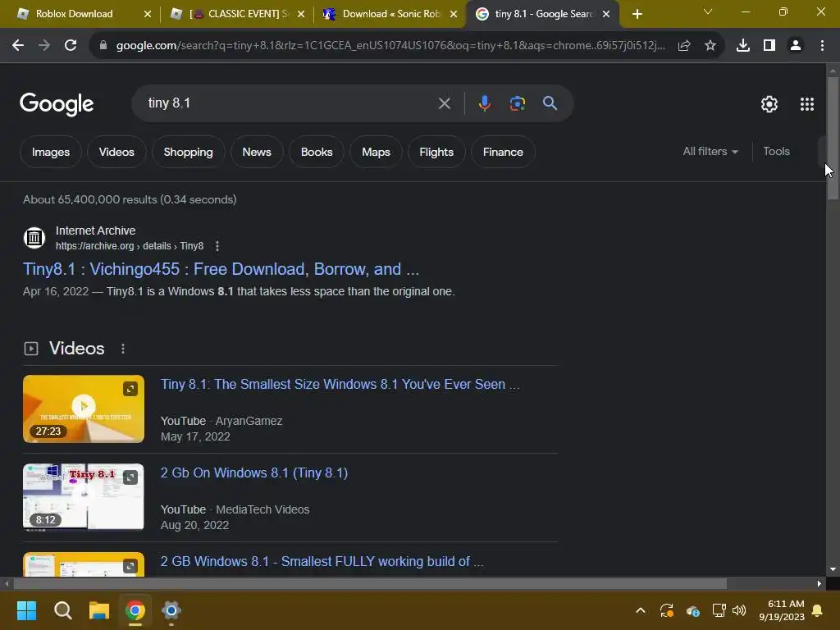Viewport: 840px width, 630px height.
Task: Open site security lock info
Action: tap(103, 46)
